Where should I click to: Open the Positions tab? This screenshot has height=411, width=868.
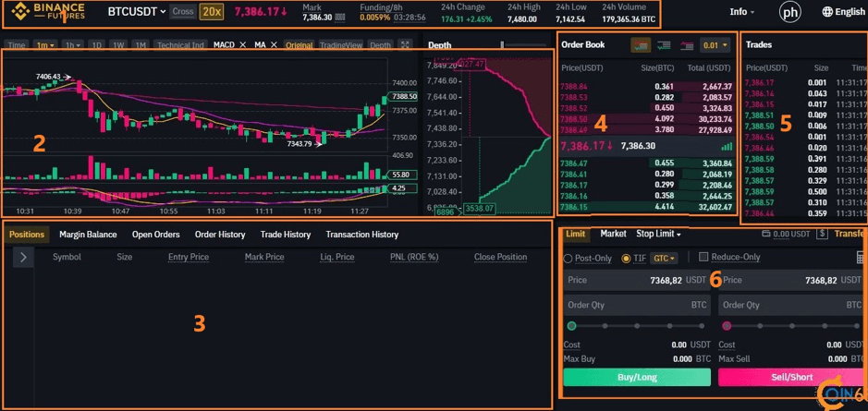[27, 235]
